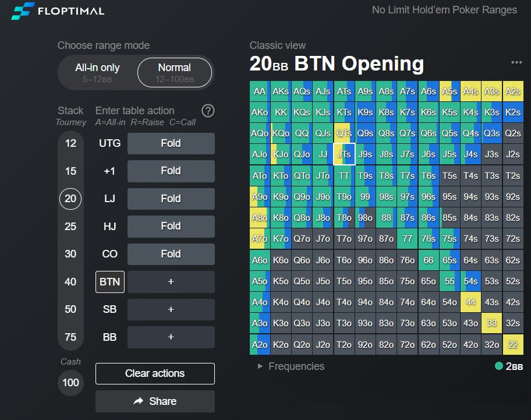
Task: Click the highlighted JTs hand cell
Action: [344, 154]
